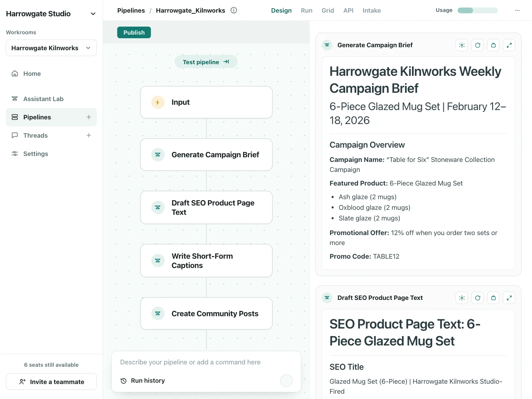Viewport: 532px width, 399px height.
Task: Click the Draft SEO Product Page Text node icon
Action: (158, 207)
